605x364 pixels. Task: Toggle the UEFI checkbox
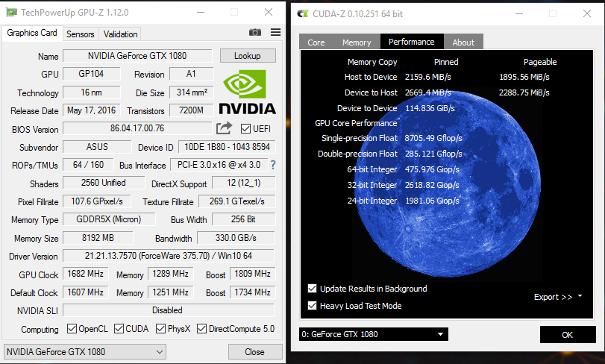pyautogui.click(x=245, y=129)
